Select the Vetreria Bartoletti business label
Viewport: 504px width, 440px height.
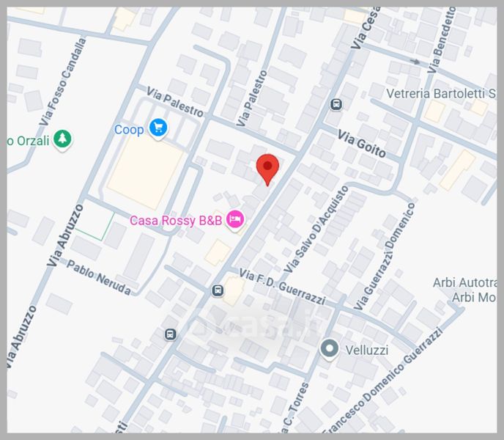pos(441,94)
